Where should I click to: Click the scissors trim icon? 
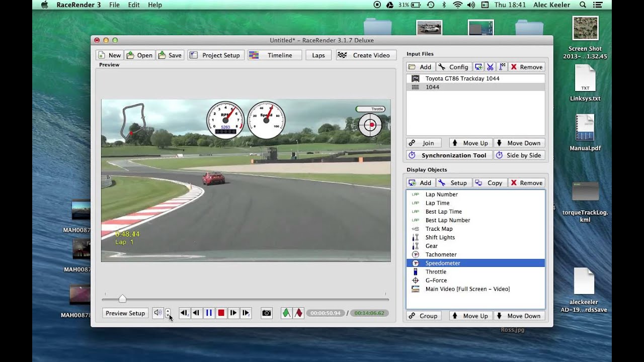click(x=490, y=67)
